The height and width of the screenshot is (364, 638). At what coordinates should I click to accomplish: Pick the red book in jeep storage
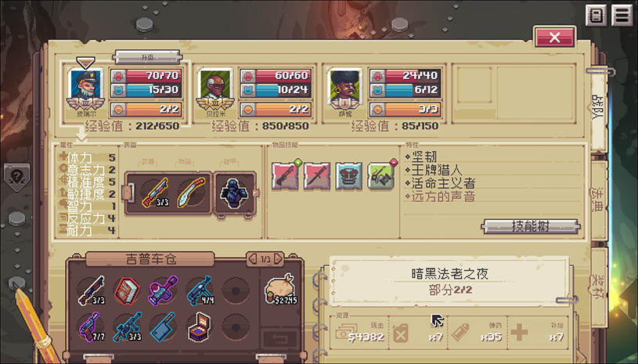point(127,290)
